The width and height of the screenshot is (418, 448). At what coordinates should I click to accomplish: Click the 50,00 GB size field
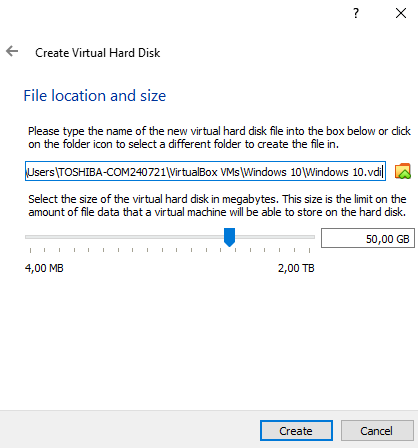point(368,238)
